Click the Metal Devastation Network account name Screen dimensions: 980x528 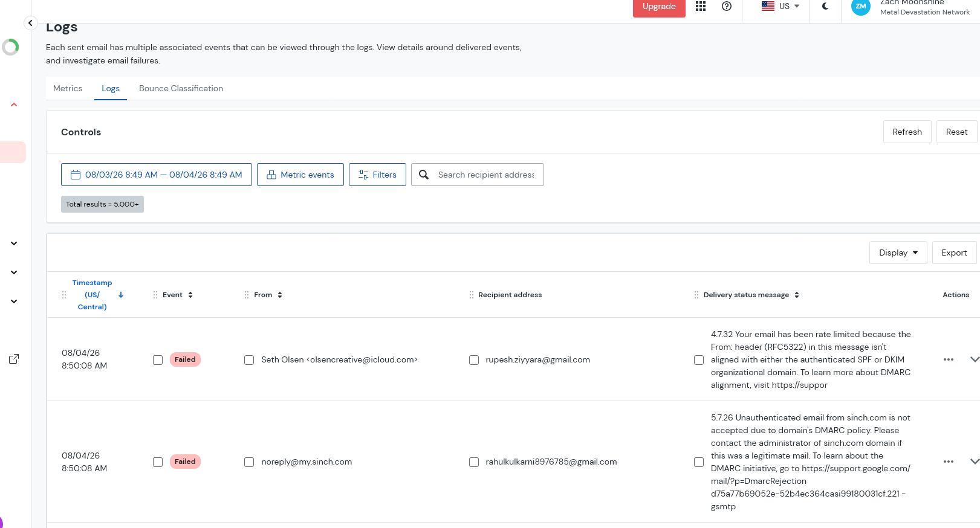(x=924, y=12)
